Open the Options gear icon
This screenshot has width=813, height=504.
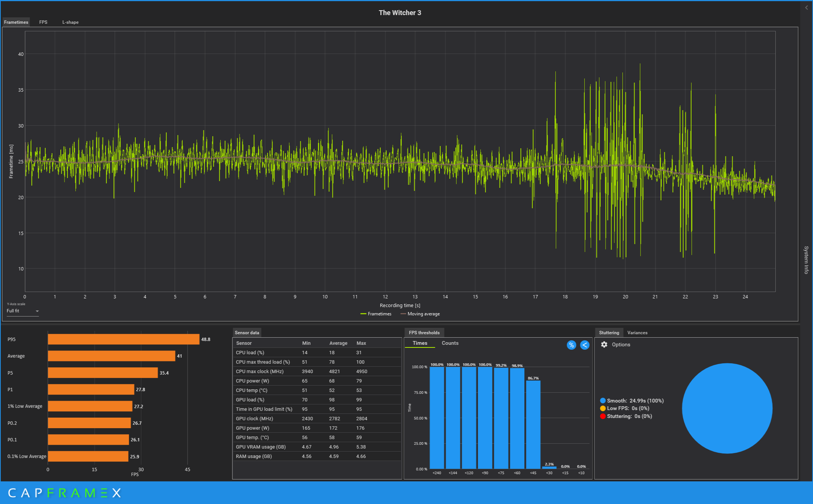[x=604, y=344]
